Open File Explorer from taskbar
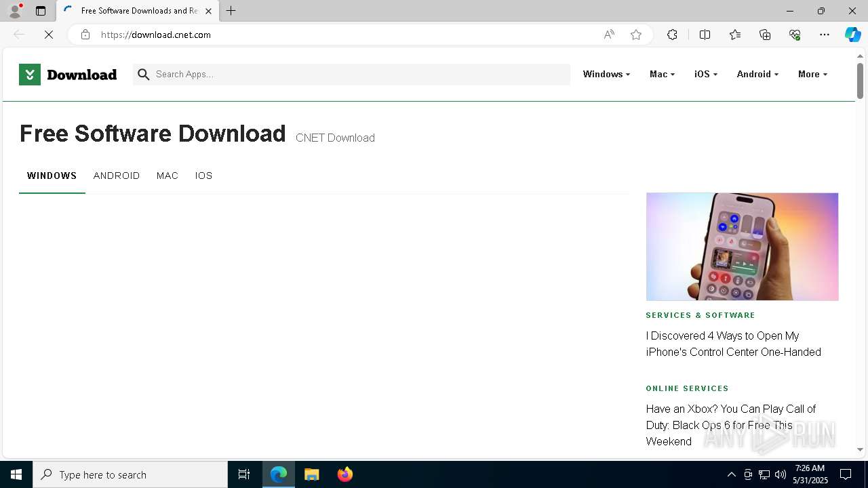Viewport: 868px width, 488px height. (312, 474)
